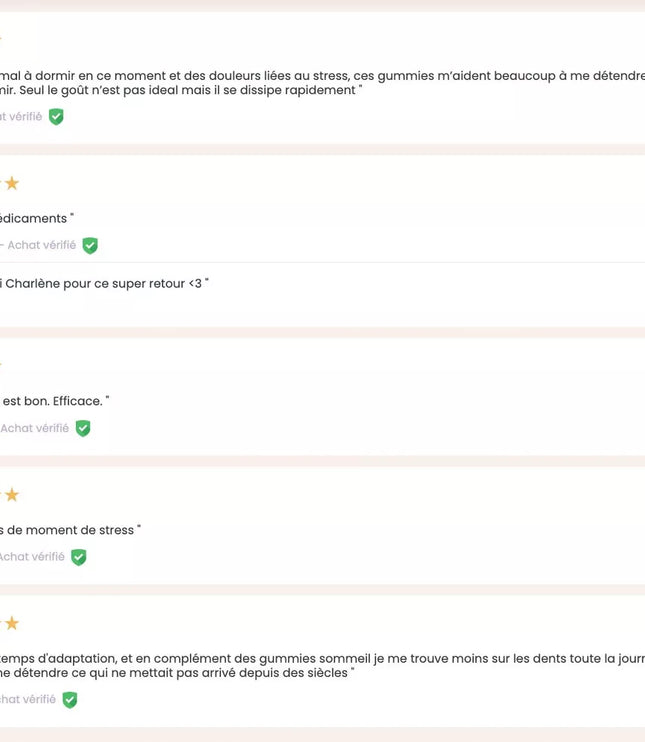Click the review line "pas arrivé depuis des siècles"

pyautogui.click(x=175, y=673)
